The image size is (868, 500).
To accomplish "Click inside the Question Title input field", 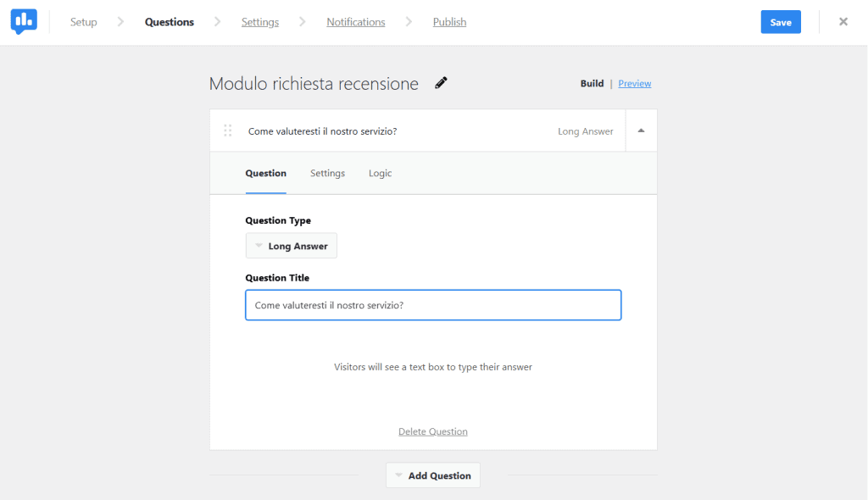I will (x=433, y=305).
